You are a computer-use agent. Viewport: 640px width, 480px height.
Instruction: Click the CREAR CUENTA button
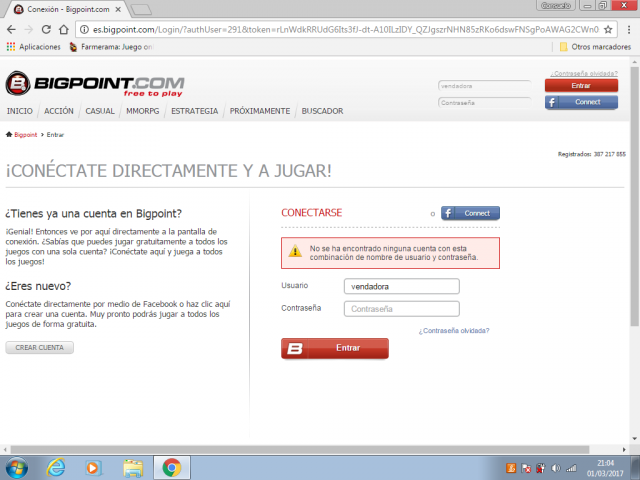pyautogui.click(x=39, y=347)
